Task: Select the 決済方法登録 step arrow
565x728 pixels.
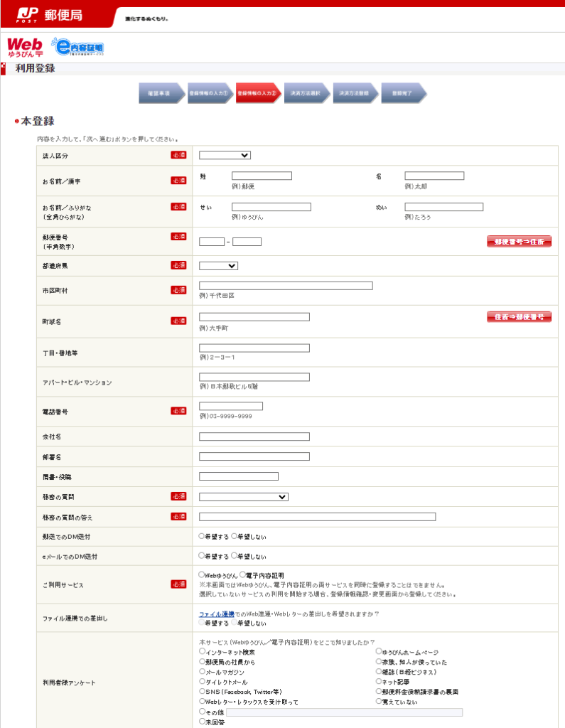Action: 355,93
